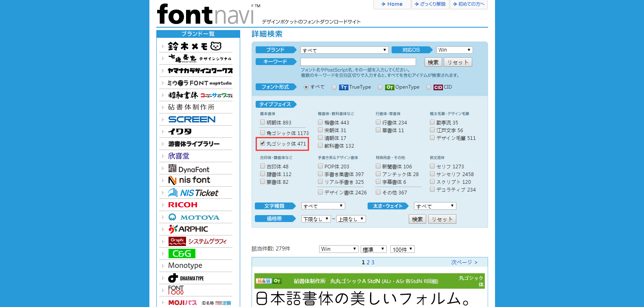Select the nis font brand logo
This screenshot has width=644, height=307.
pyautogui.click(x=189, y=180)
